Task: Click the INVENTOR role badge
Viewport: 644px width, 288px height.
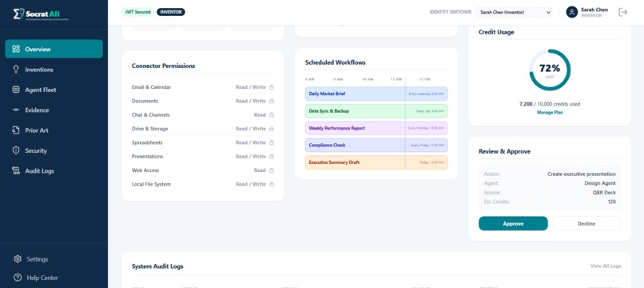Action: tap(171, 12)
